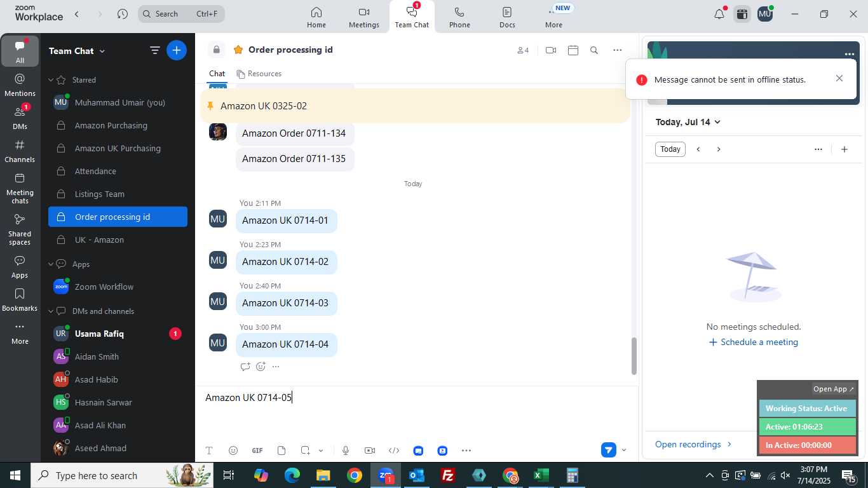Screen dimensions: 868x488
Task: Open send options dropdown arrow
Action: click(x=624, y=451)
